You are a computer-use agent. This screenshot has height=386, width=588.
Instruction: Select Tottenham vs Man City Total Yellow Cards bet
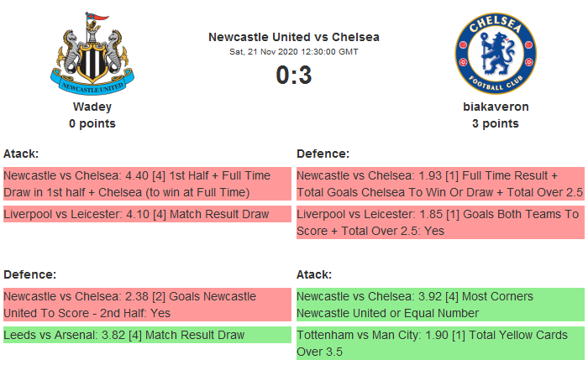440,343
